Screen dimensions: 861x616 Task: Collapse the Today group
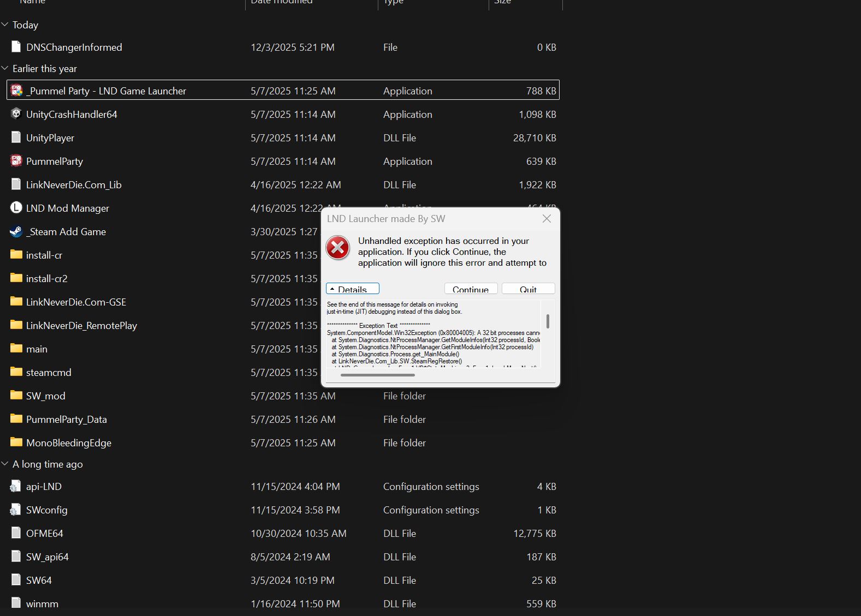(x=5, y=25)
